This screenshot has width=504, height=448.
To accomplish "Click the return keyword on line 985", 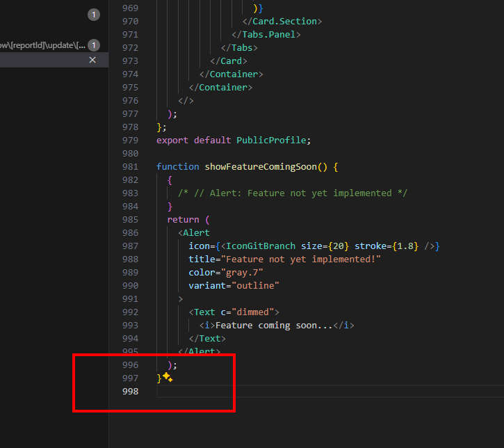I will click(184, 219).
